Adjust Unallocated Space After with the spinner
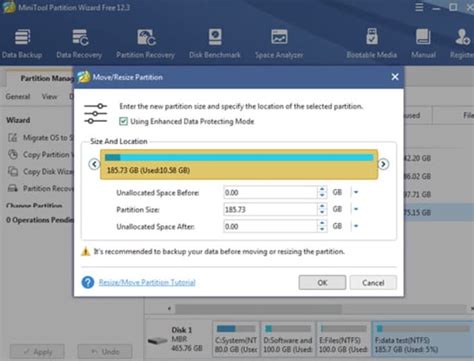The width and height of the screenshot is (474, 361). pos(322,227)
